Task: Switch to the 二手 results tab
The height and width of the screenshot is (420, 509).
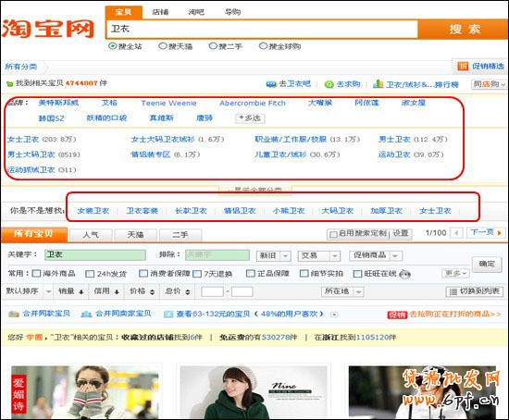Action: (x=180, y=235)
